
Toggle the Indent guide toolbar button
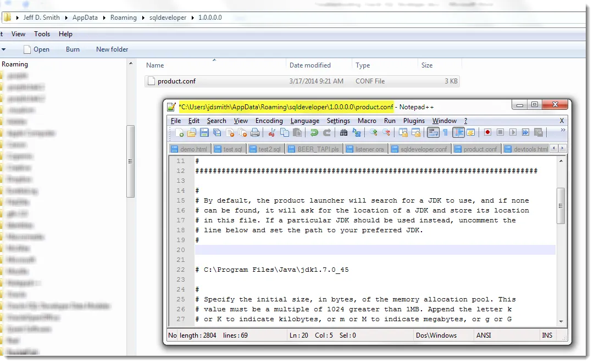coord(458,132)
